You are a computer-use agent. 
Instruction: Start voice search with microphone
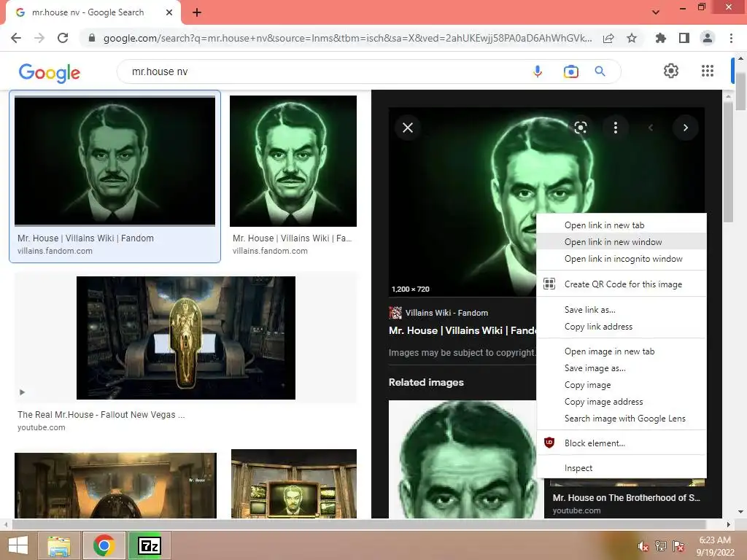coord(538,71)
